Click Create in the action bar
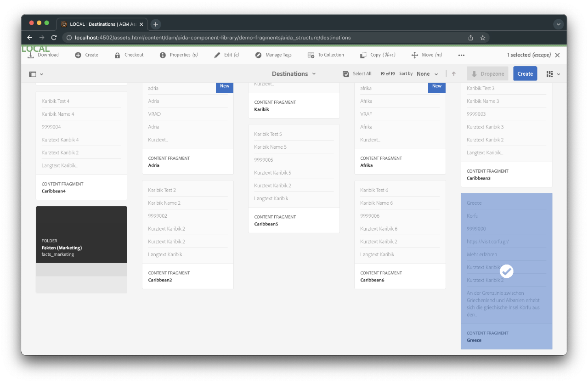The image size is (588, 383). pyautogui.click(x=87, y=55)
